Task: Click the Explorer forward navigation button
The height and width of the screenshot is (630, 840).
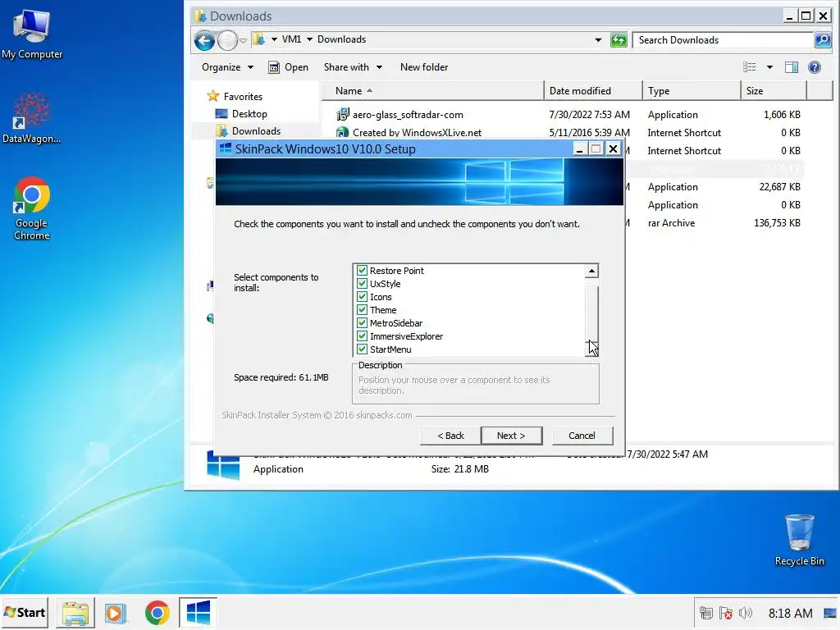Action: 228,40
